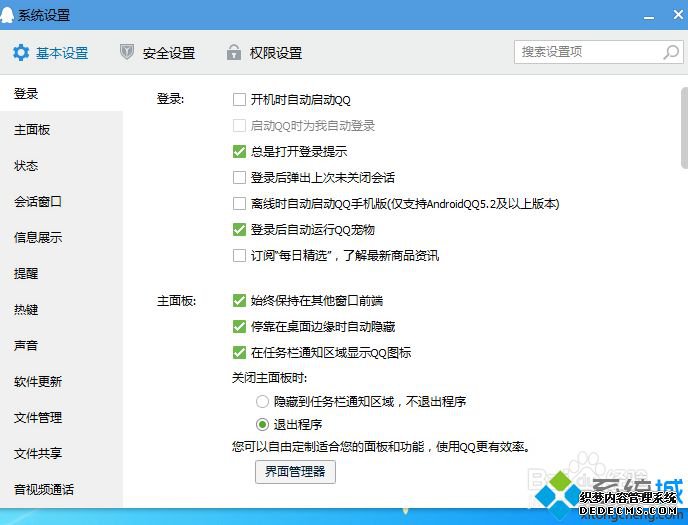Image resolution: width=688 pixels, height=525 pixels.
Task: Select 主面板 in the left sidebar
Action: pos(61,129)
